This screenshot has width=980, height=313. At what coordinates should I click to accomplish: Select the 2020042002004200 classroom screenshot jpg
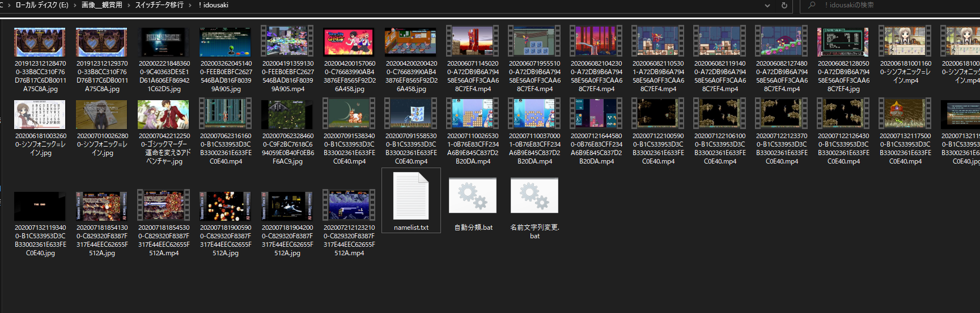(411, 42)
